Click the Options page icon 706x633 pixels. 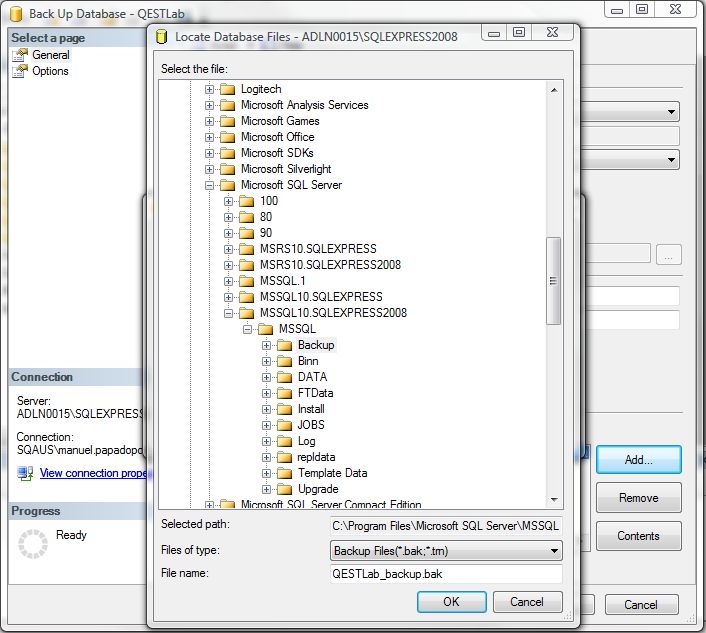click(x=20, y=71)
